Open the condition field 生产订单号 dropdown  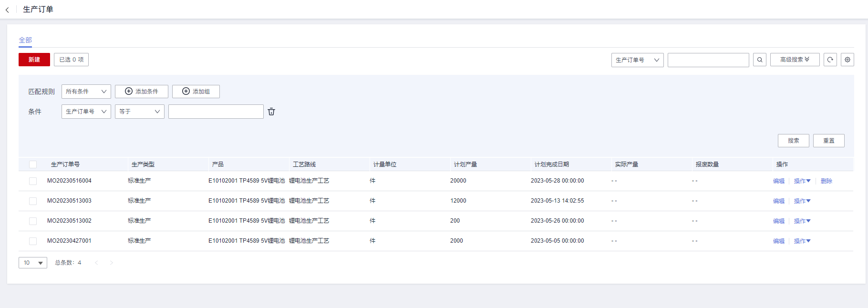pos(86,112)
